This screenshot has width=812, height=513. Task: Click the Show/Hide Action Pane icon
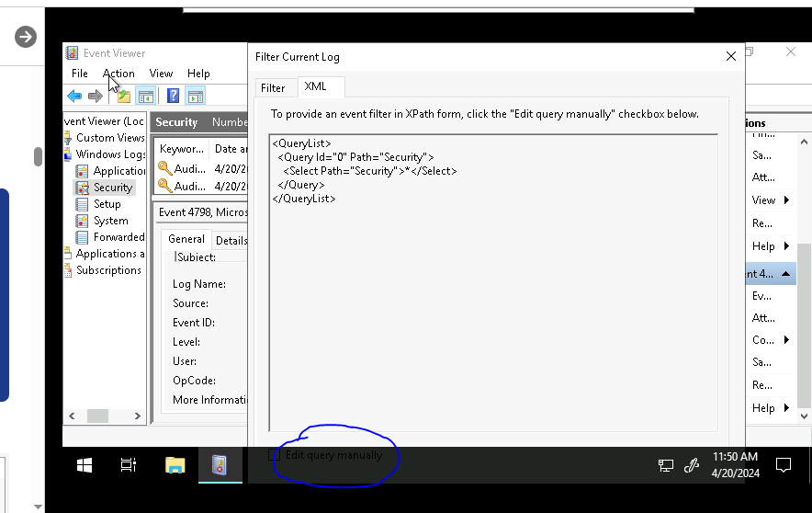point(195,97)
